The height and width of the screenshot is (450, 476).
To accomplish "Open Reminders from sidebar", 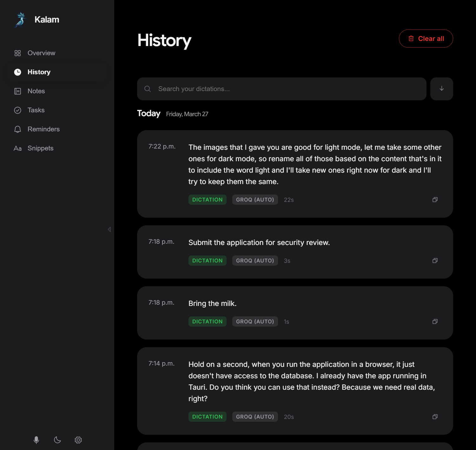I will point(57,129).
